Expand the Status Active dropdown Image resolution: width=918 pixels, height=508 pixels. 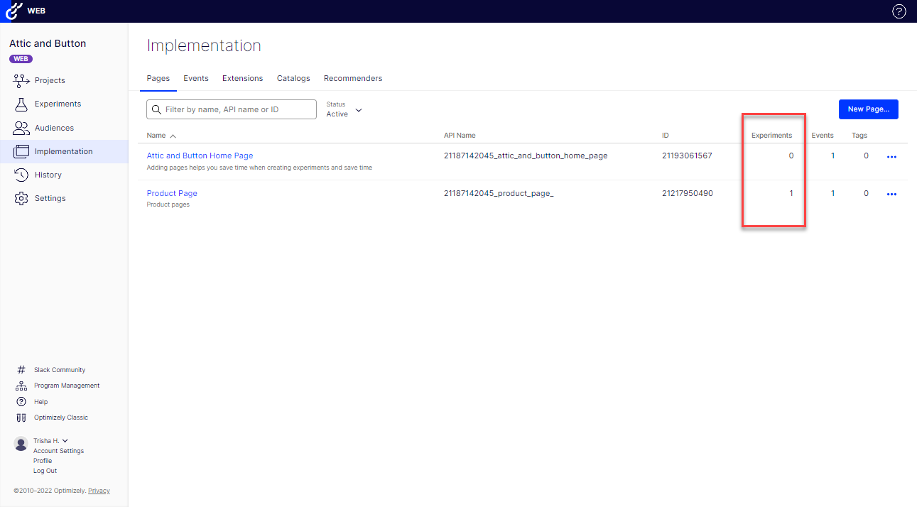358,110
